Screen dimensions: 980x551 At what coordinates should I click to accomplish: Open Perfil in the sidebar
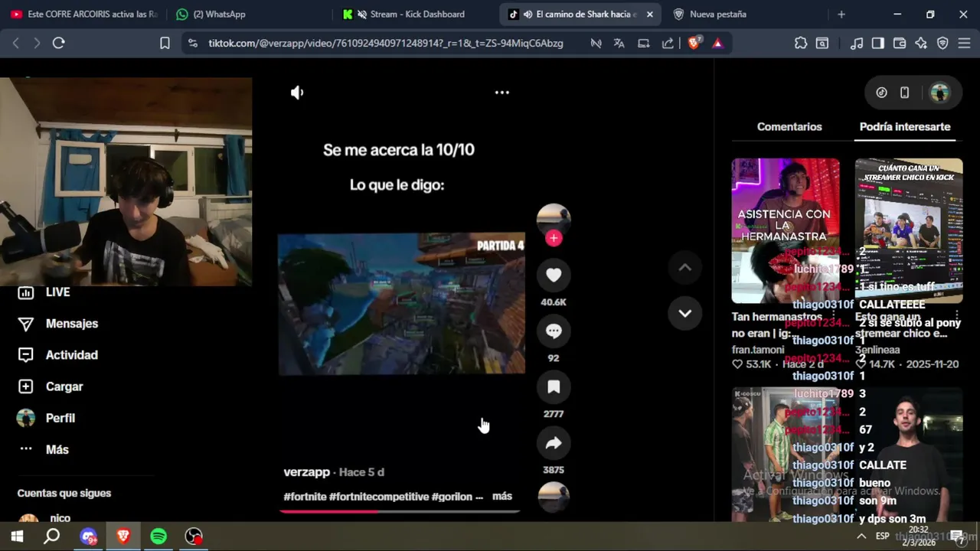(x=60, y=418)
